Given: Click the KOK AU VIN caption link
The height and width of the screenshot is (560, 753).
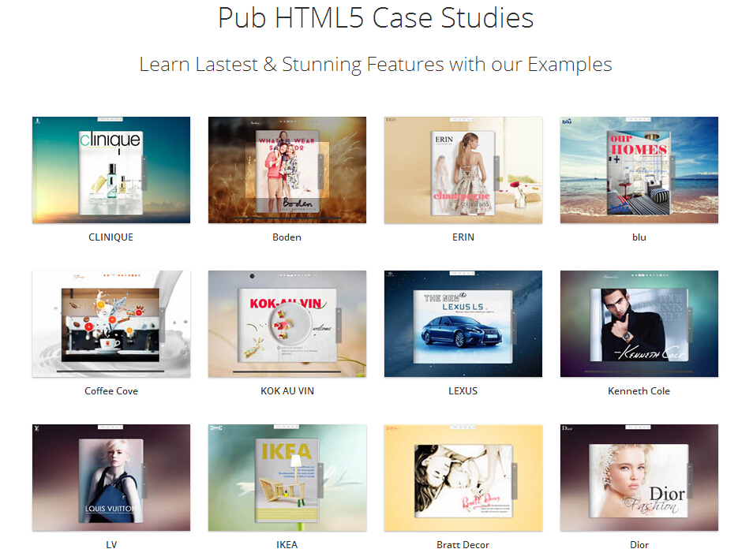Looking at the screenshot, I should click(287, 391).
